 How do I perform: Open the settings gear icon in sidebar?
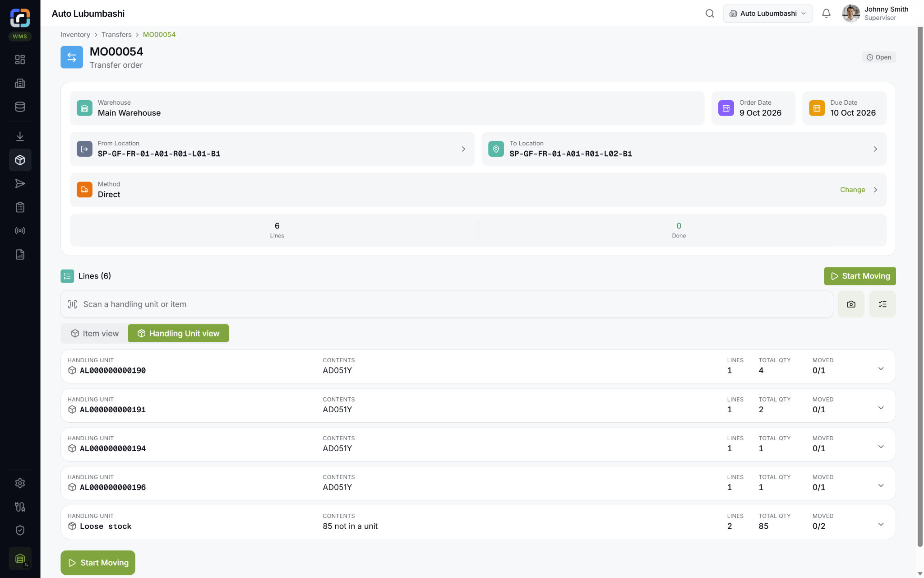pyautogui.click(x=20, y=483)
